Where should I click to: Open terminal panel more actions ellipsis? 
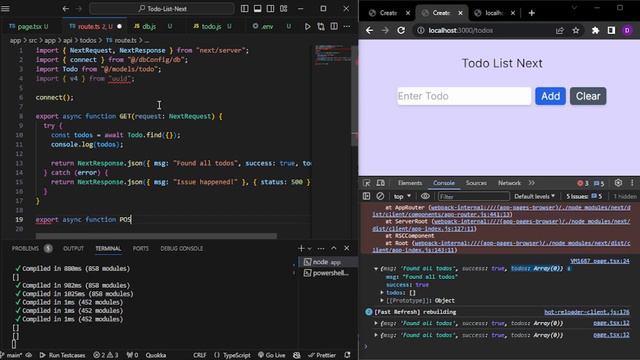coord(321,248)
